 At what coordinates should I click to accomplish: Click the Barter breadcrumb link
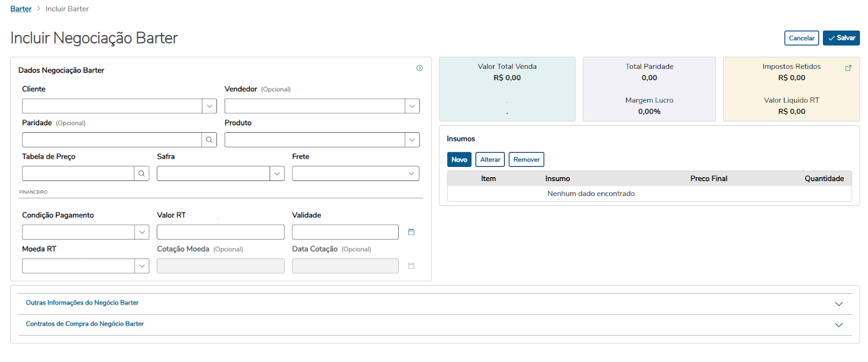(x=21, y=9)
